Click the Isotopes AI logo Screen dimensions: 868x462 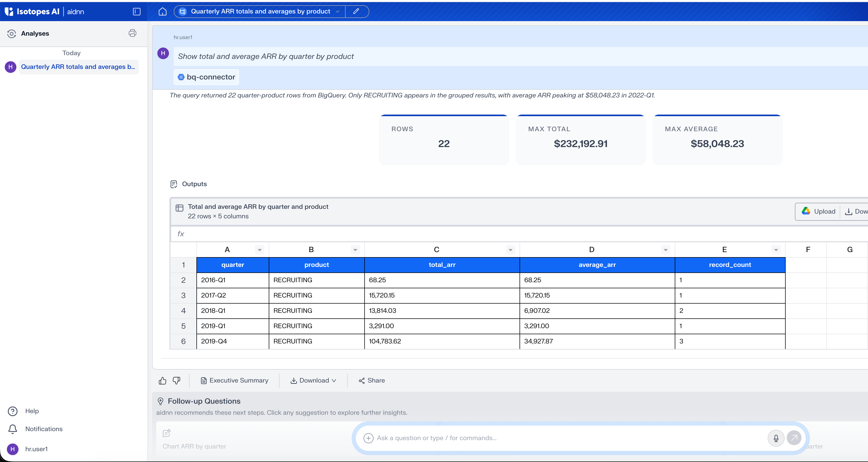click(32, 11)
